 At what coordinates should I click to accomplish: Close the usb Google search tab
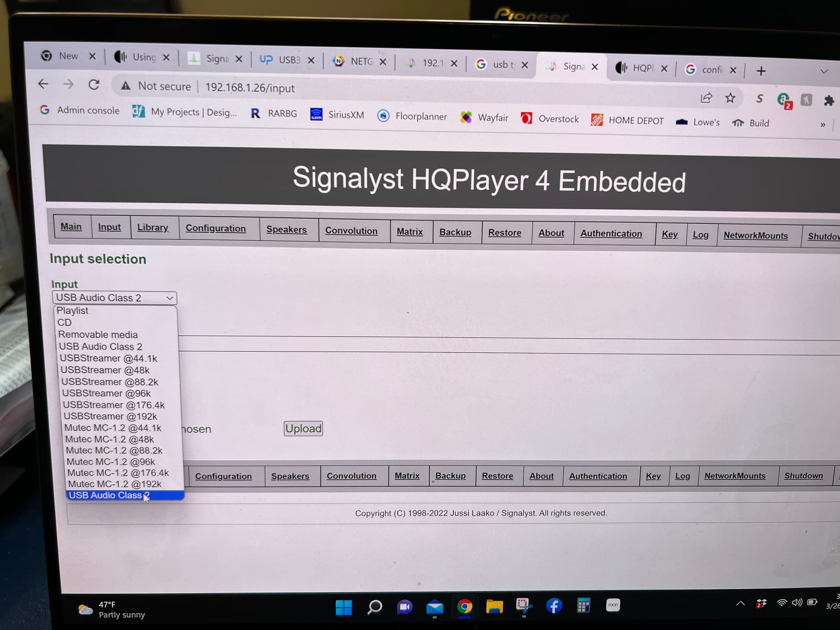click(x=525, y=65)
